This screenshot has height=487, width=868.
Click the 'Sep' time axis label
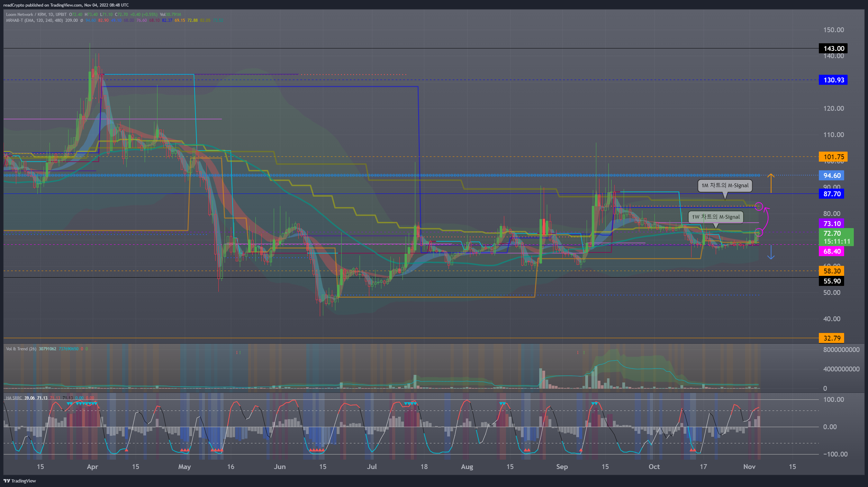(562, 467)
